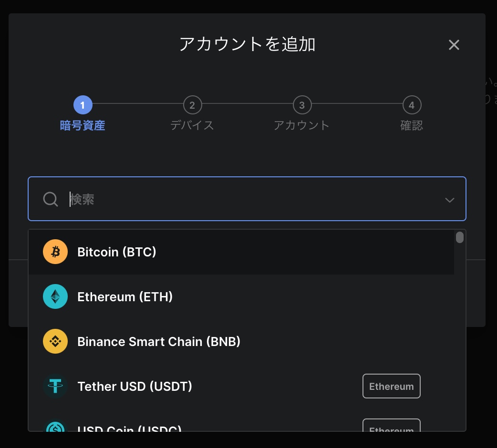The width and height of the screenshot is (497, 448).
Task: Go to step 3 アカウント
Action: 302,105
